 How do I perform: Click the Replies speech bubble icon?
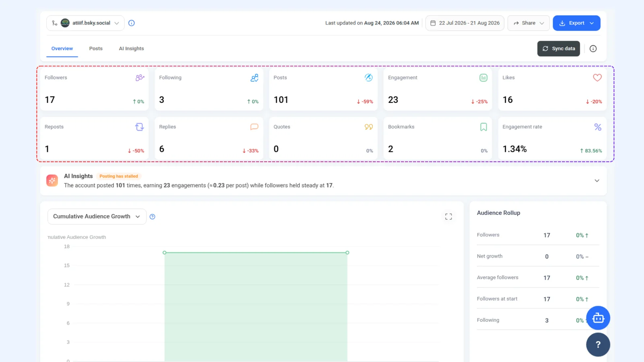click(x=254, y=127)
